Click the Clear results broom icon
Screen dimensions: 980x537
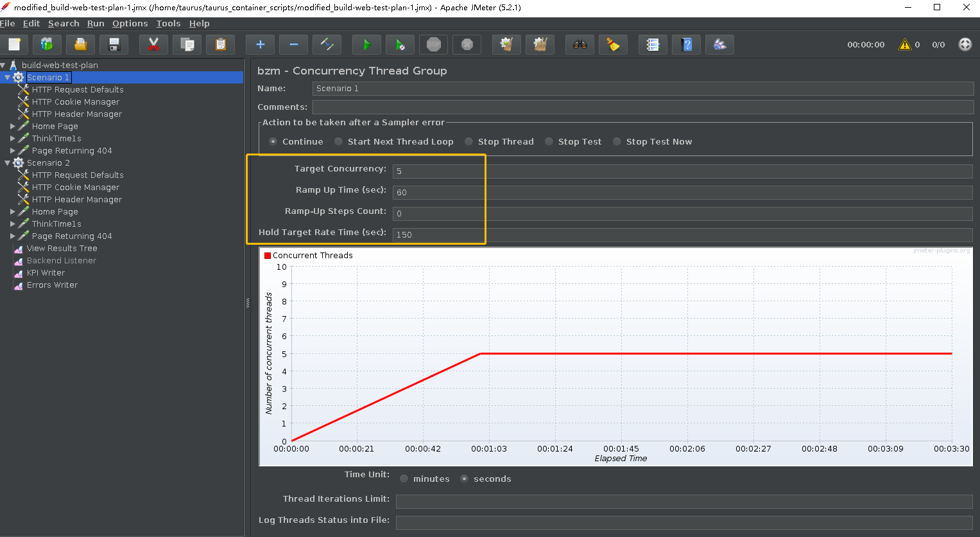click(507, 44)
